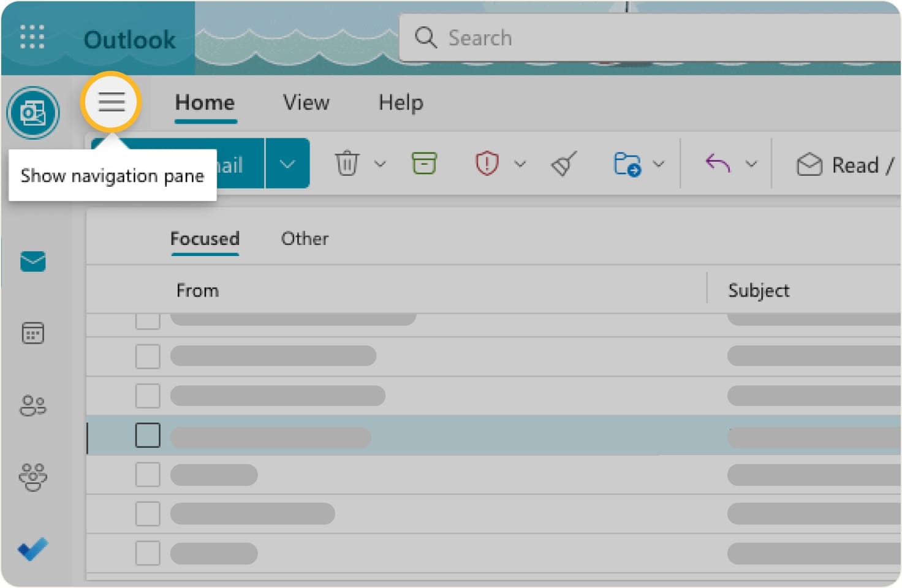Expand the Move to folder dropdown

click(660, 164)
